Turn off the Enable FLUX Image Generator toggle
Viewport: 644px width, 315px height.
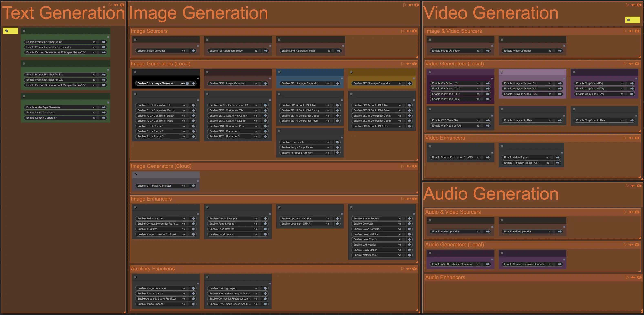187,83
